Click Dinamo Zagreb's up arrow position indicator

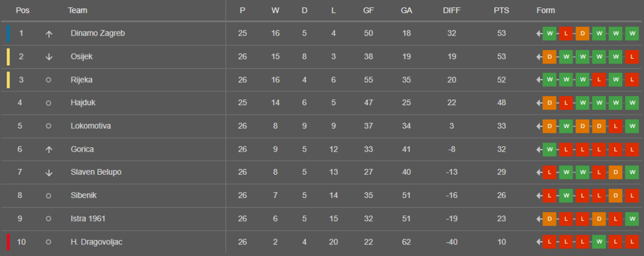[48, 34]
